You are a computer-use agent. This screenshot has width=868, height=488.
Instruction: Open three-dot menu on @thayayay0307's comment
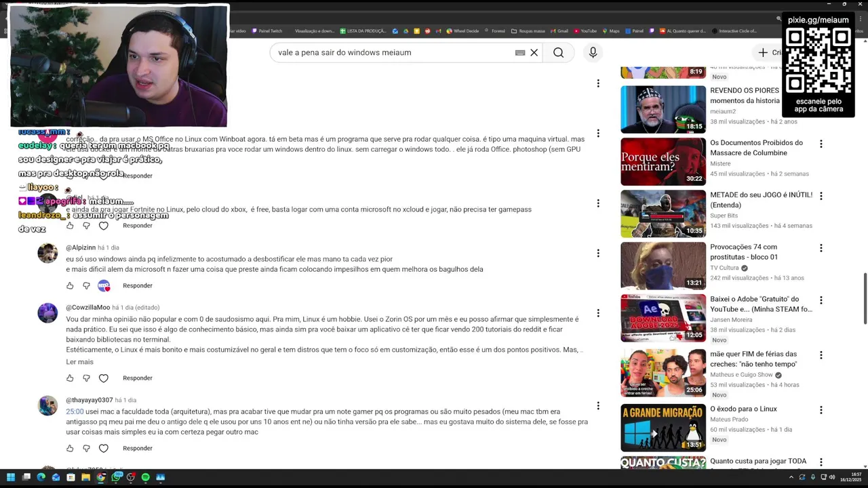(x=598, y=406)
